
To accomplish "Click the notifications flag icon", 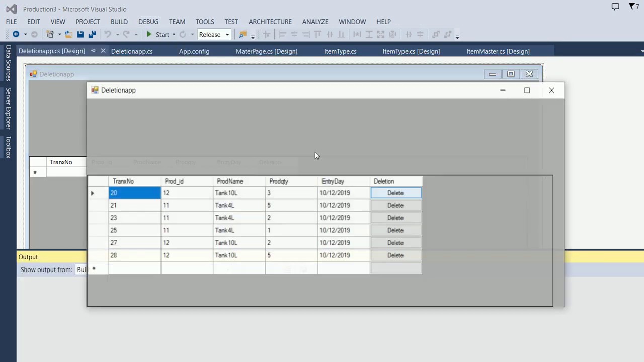I will coord(632,7).
